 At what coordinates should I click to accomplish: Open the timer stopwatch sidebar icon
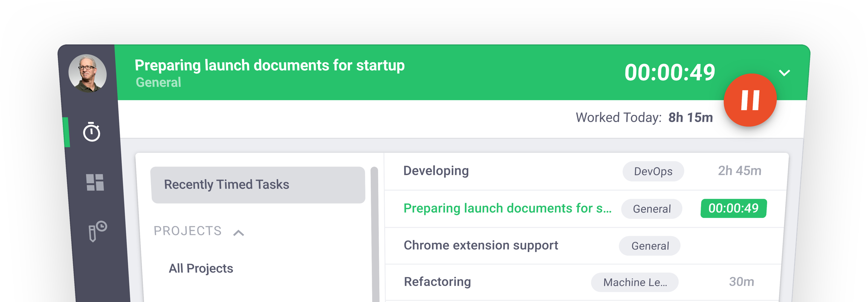(x=92, y=132)
